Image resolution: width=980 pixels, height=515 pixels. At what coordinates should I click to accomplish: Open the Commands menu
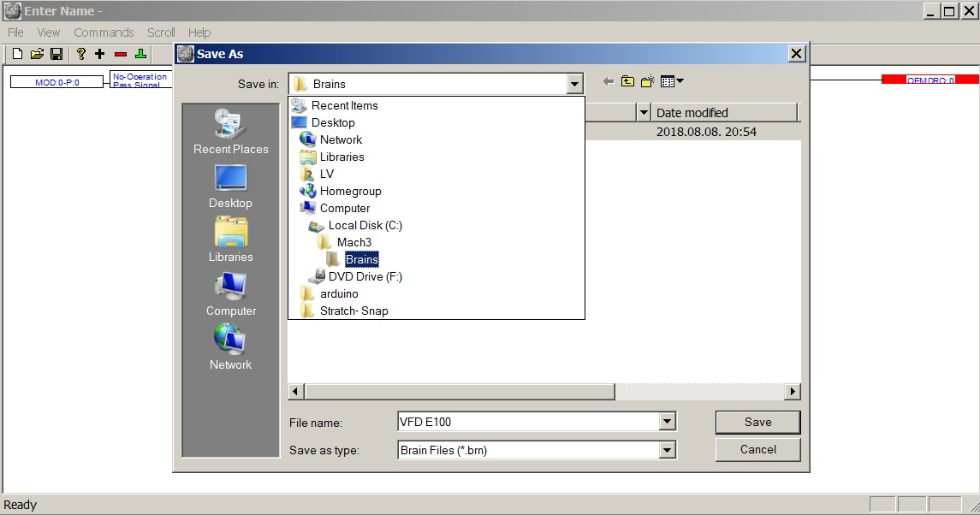tap(104, 33)
